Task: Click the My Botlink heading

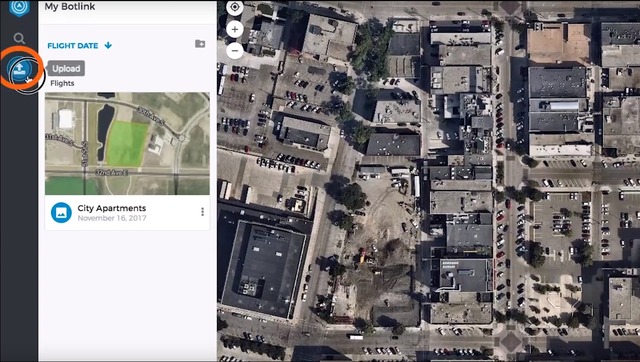Action: 70,7
